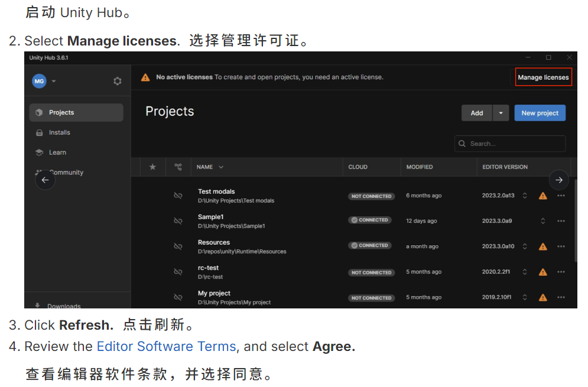Select Projects in the sidebar
Image resolution: width=588 pixels, height=387 pixels.
pyautogui.click(x=76, y=112)
